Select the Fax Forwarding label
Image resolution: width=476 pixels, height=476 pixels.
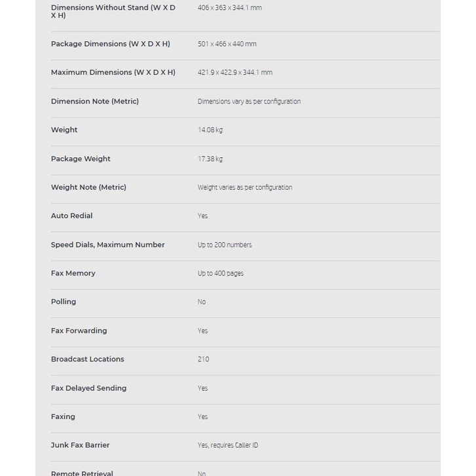(x=79, y=331)
